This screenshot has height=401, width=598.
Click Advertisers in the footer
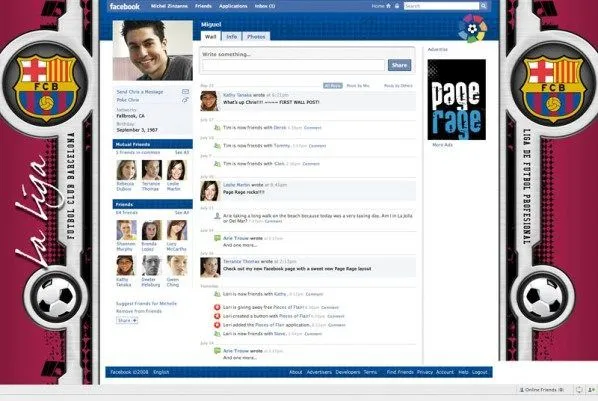[319, 372]
